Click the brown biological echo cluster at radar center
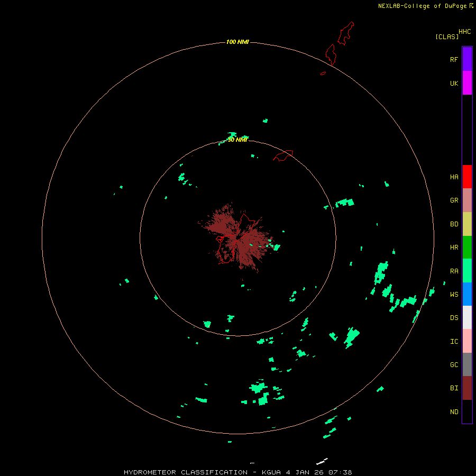The image size is (476, 476). (237, 239)
